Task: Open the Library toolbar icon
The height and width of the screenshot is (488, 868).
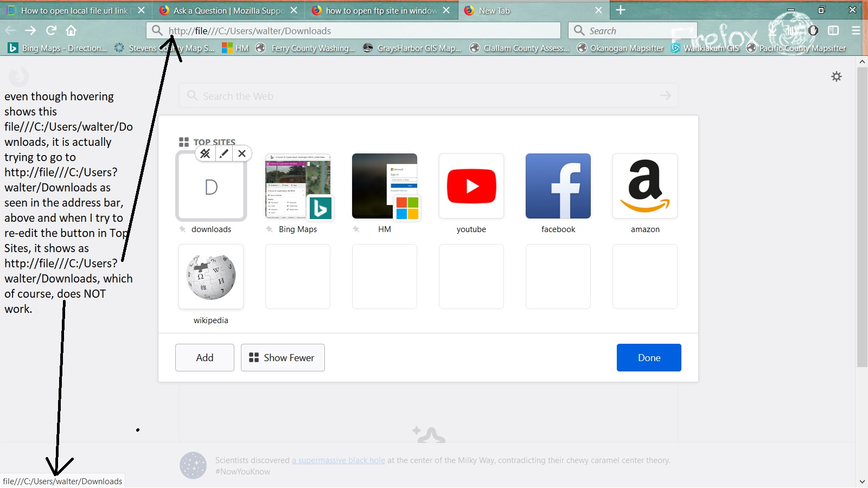Action: coord(793,30)
